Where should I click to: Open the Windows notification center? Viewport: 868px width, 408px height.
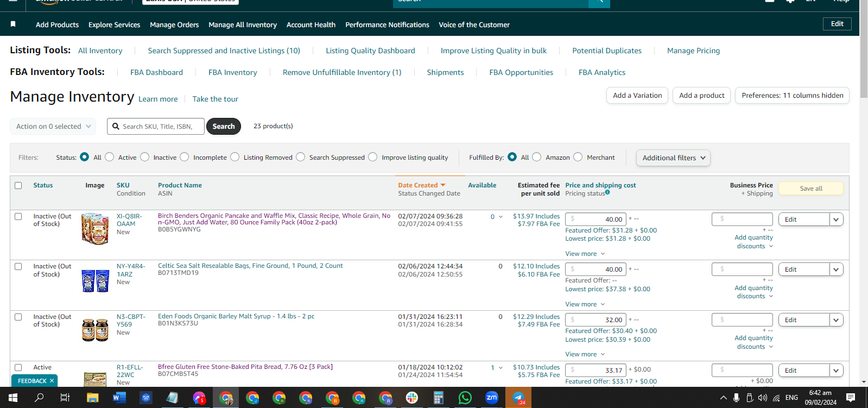pyautogui.click(x=851, y=398)
